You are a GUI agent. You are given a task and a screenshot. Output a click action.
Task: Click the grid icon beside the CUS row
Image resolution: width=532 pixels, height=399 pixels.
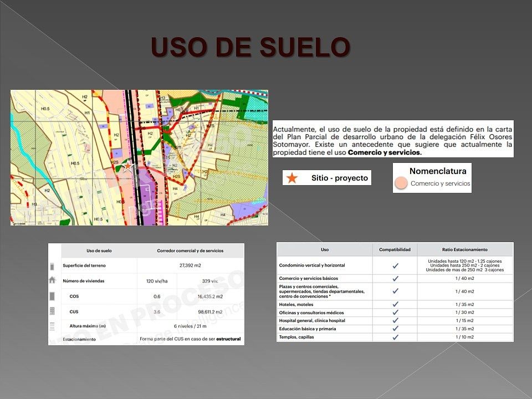click(53, 311)
